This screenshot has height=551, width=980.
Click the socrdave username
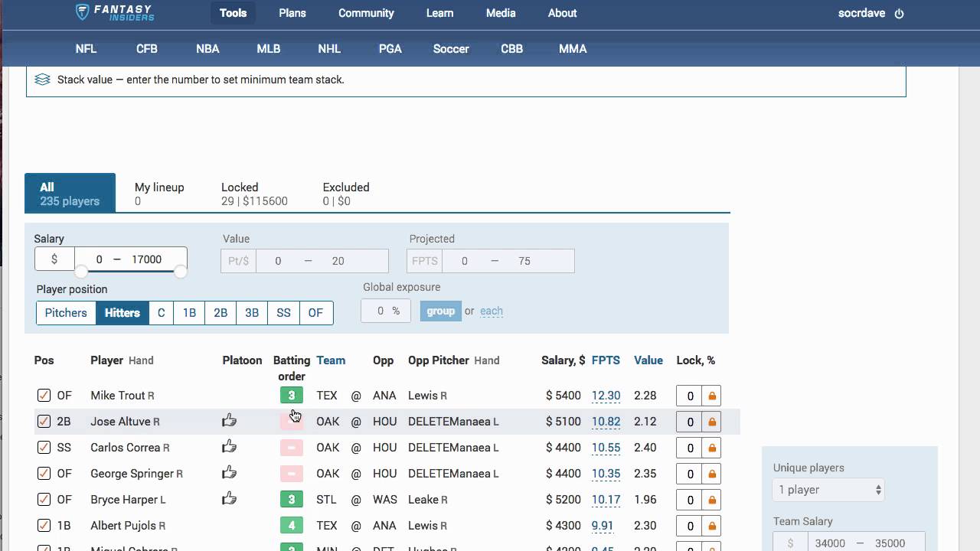coord(861,14)
